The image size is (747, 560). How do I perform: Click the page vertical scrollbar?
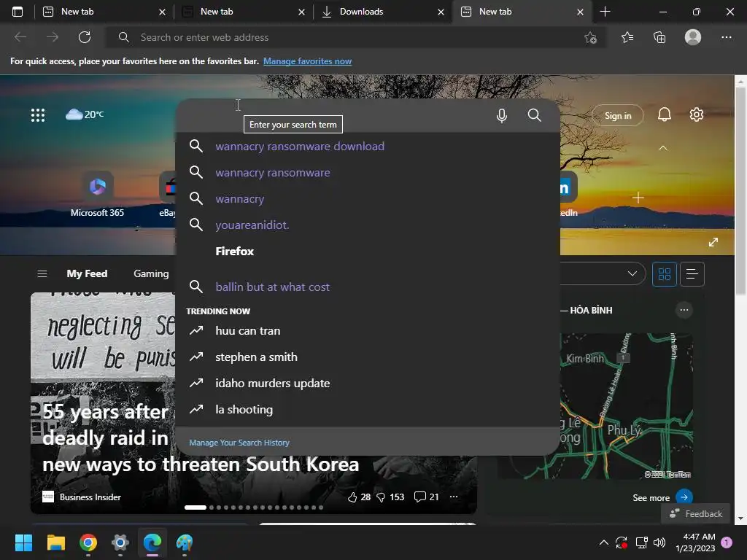[740, 190]
